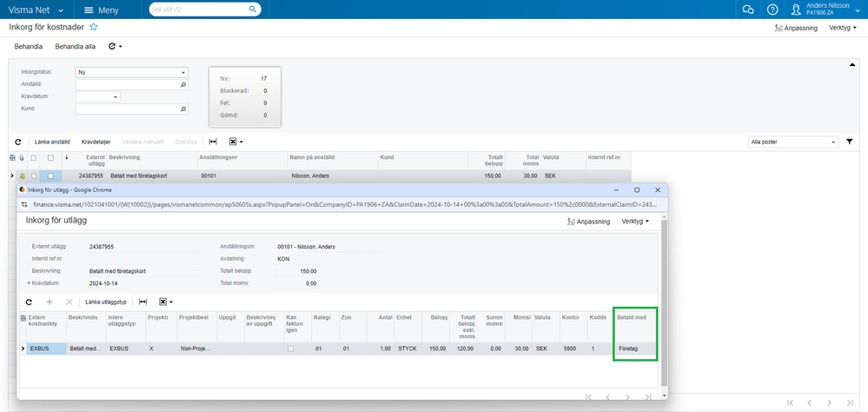Collapse the filter panel with the top-right triangle

click(852, 65)
